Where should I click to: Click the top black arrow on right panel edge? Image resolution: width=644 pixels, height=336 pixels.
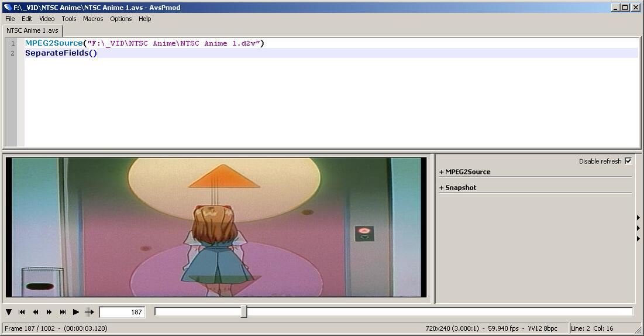pyautogui.click(x=638, y=218)
